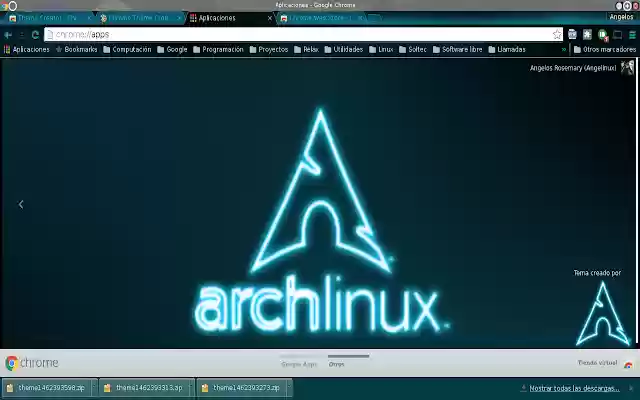Open the Tienda virtual web store link

pos(605,363)
